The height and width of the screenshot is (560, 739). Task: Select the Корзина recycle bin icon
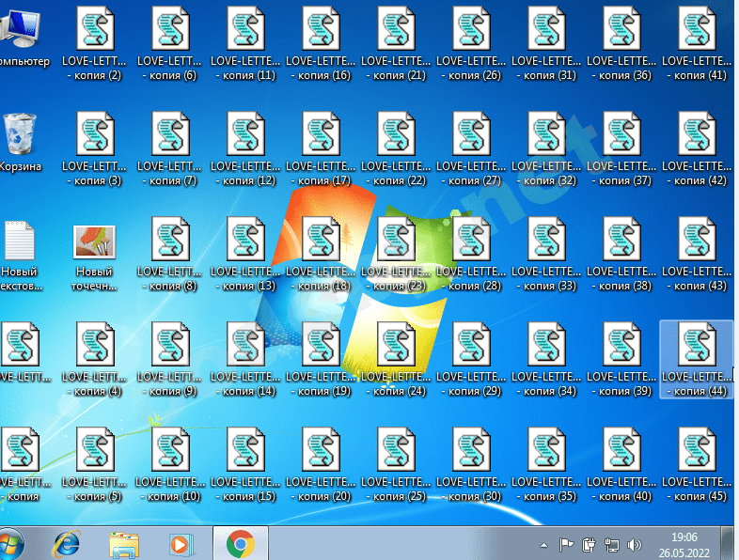click(x=20, y=133)
